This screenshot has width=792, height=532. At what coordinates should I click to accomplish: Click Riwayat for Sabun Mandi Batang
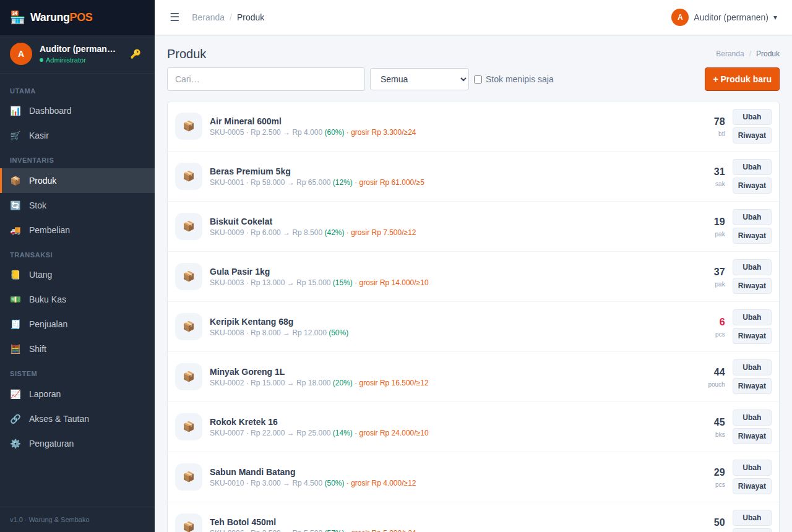[x=752, y=486]
